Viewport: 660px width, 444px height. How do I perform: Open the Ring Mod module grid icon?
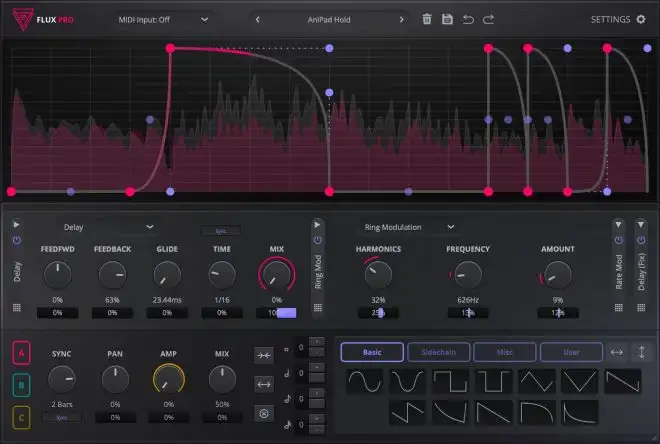pyautogui.click(x=318, y=308)
